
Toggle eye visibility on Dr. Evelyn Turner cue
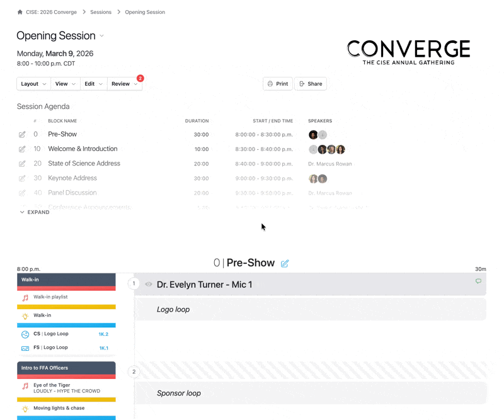(149, 285)
